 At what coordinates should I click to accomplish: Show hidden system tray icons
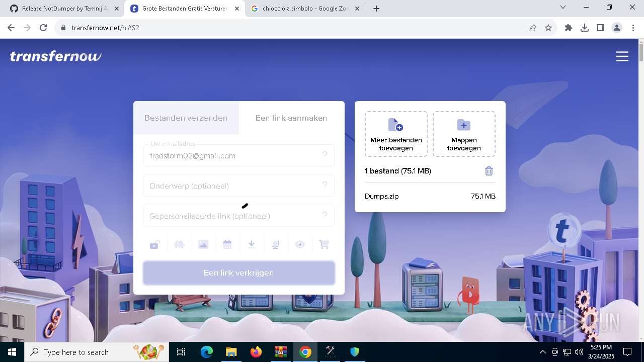[542, 352]
